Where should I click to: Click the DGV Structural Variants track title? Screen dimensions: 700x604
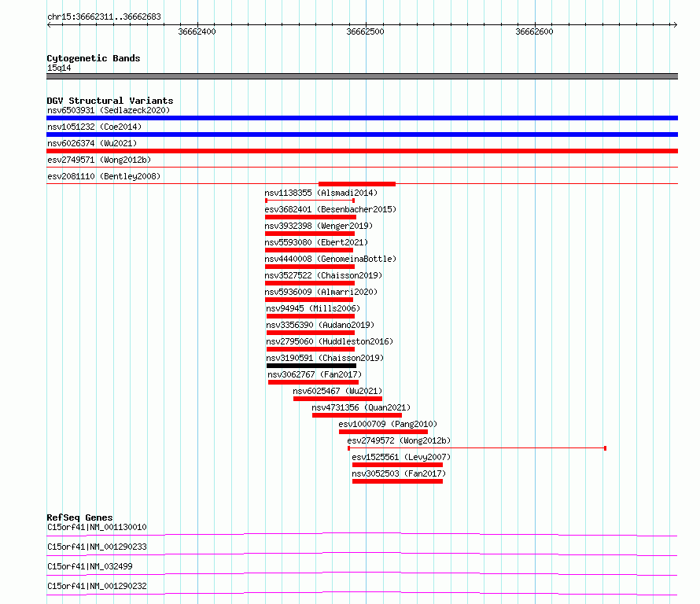(x=110, y=101)
